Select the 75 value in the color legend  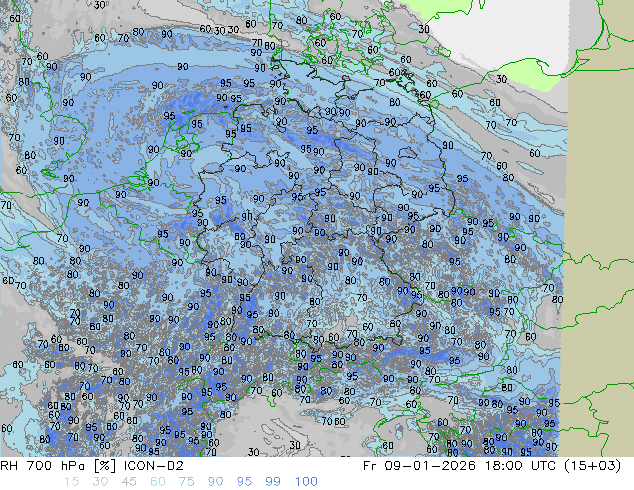pos(186,482)
